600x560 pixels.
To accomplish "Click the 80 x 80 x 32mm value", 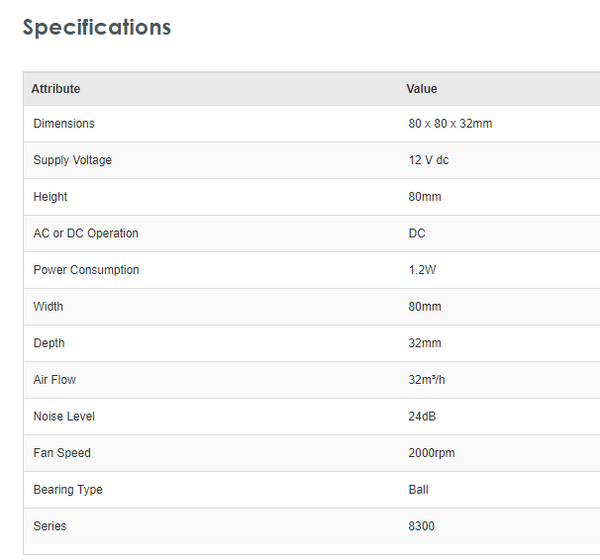I will click(450, 124).
